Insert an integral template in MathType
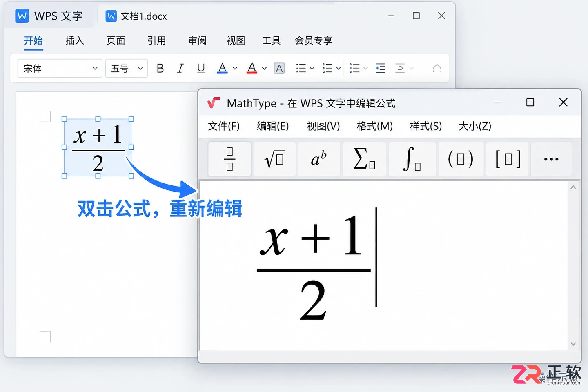This screenshot has width=588, height=392. point(412,159)
